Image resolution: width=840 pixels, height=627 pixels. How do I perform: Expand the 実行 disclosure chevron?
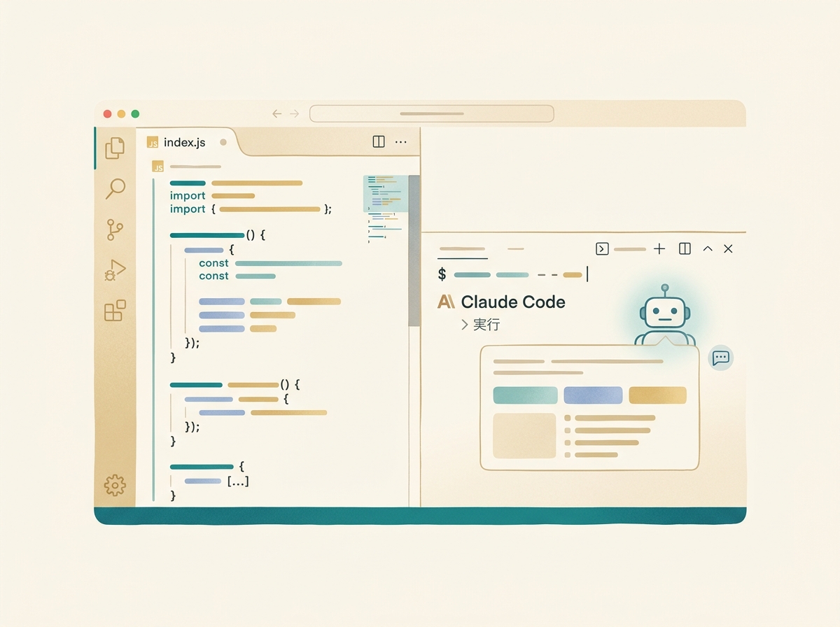coord(464,325)
